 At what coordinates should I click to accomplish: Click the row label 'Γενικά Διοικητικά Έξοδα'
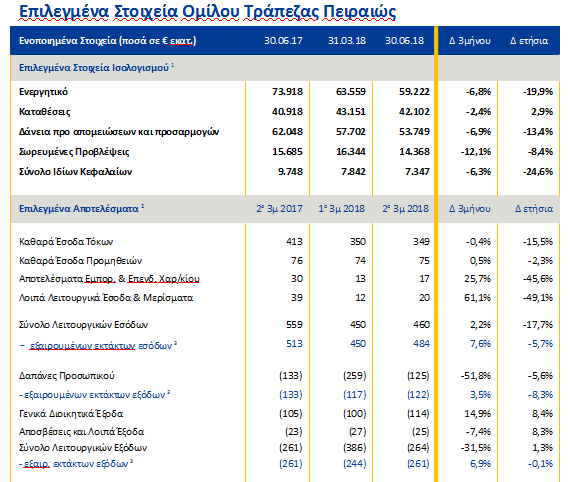(x=71, y=414)
